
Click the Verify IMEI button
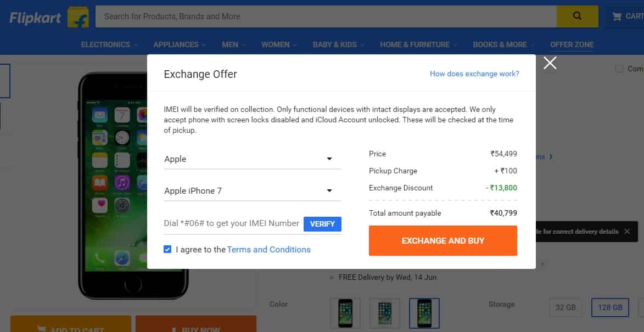point(322,224)
